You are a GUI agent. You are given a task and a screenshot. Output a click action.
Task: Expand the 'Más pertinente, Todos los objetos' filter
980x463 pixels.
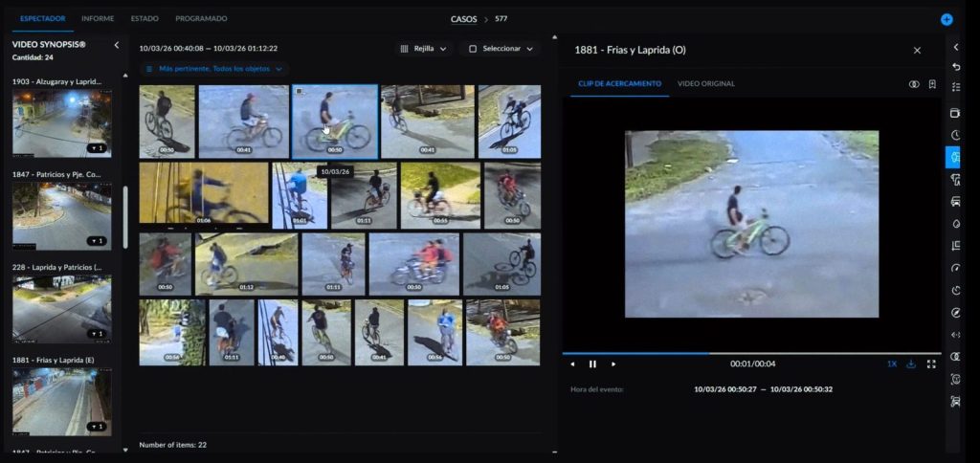click(x=214, y=69)
